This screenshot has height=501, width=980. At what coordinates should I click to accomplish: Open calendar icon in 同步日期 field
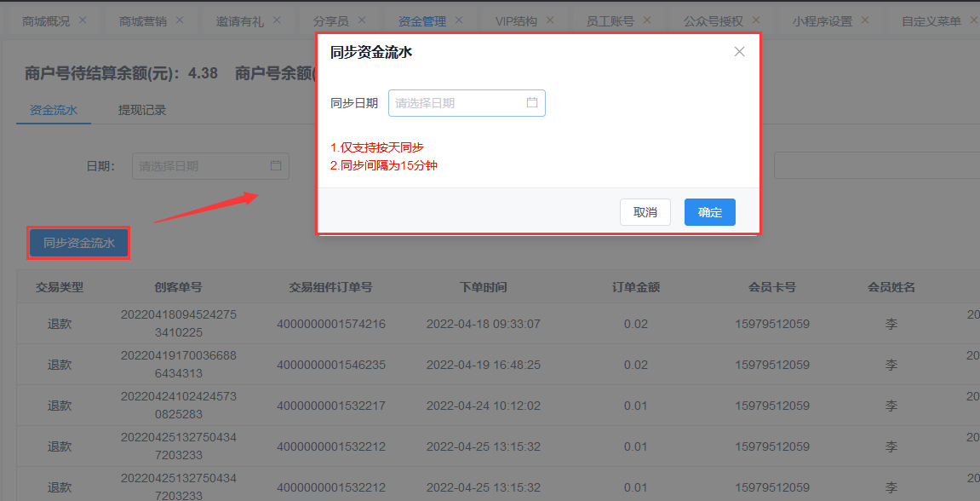pos(532,102)
